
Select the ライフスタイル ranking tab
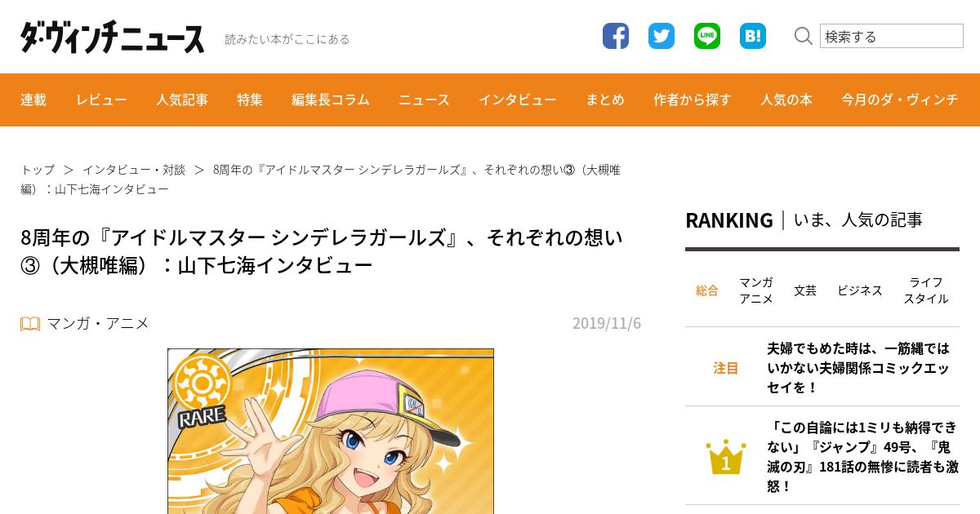pyautogui.click(x=926, y=290)
